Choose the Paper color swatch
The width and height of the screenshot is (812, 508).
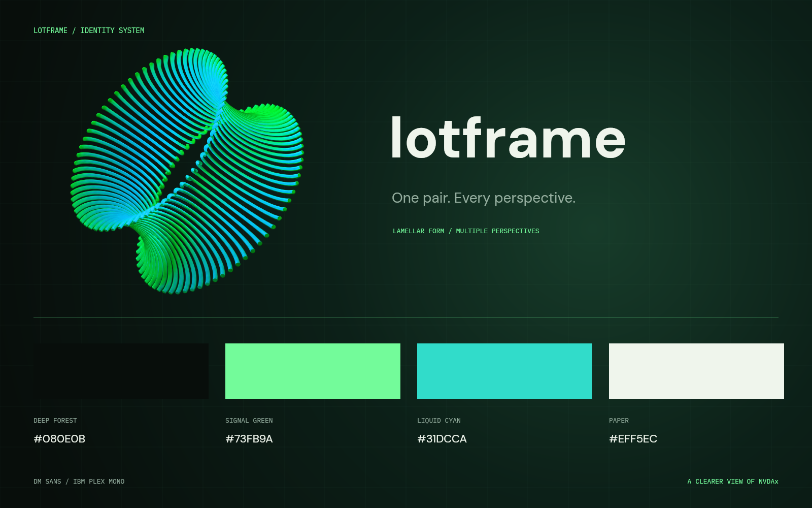click(696, 371)
